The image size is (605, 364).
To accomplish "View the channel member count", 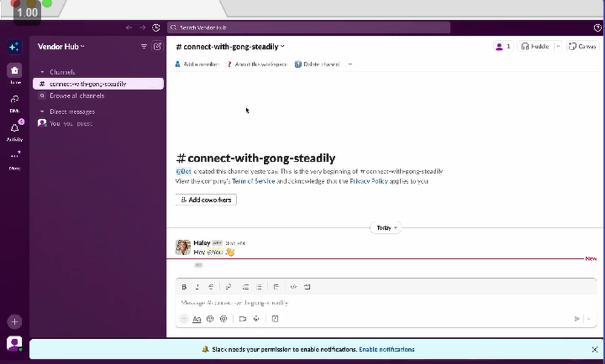I will pyautogui.click(x=503, y=47).
